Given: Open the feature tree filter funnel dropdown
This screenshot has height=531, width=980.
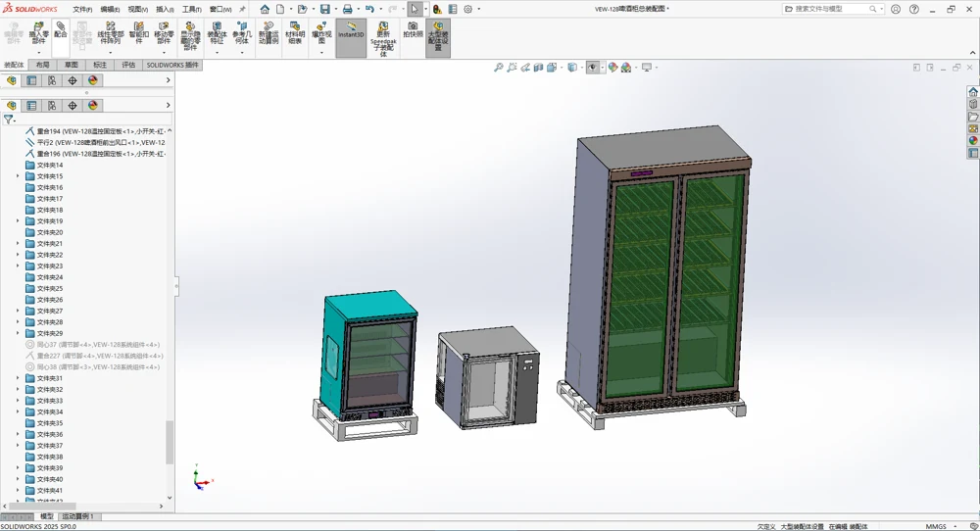Looking at the screenshot, I should [x=10, y=119].
